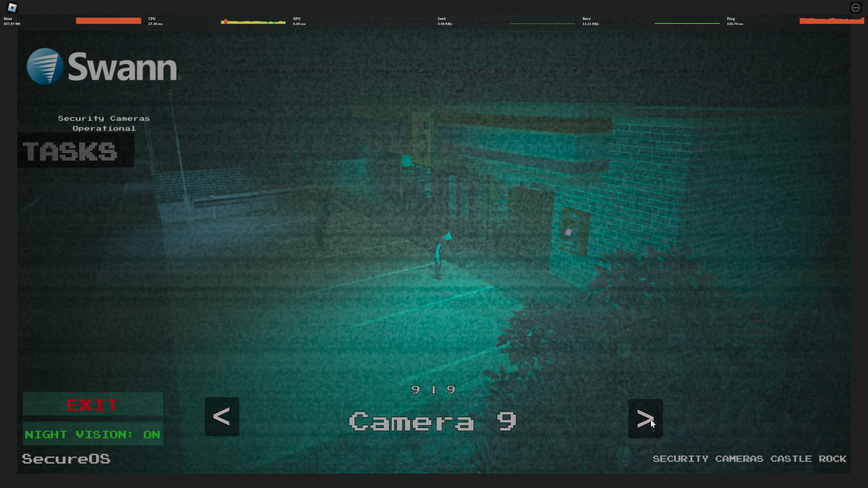Click the Camera 9 label

point(433,421)
